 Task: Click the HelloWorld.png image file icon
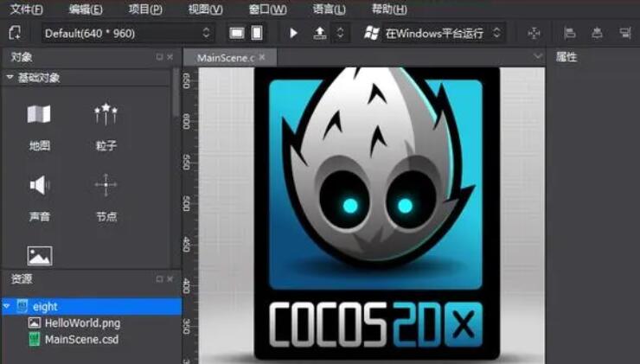tap(35, 323)
